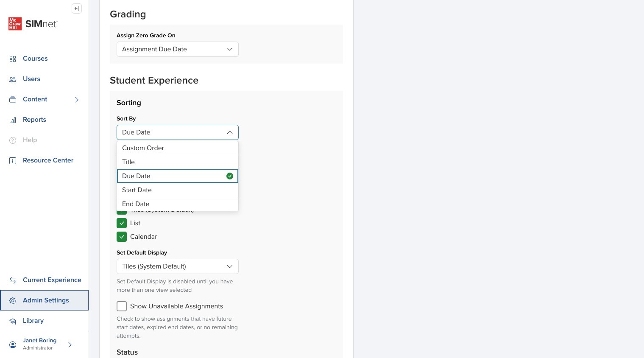This screenshot has height=358, width=644.
Task: Select Title sort option
Action: click(178, 162)
